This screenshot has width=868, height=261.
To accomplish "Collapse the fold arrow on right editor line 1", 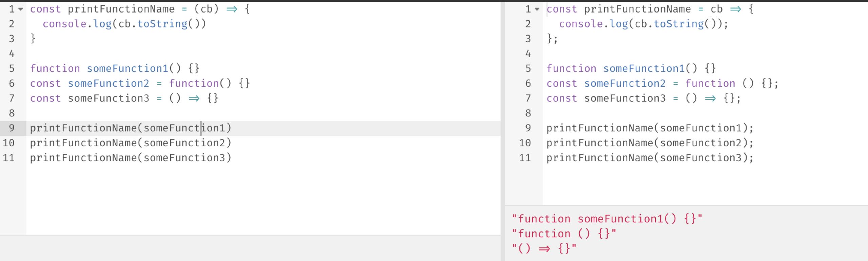I will [x=537, y=9].
